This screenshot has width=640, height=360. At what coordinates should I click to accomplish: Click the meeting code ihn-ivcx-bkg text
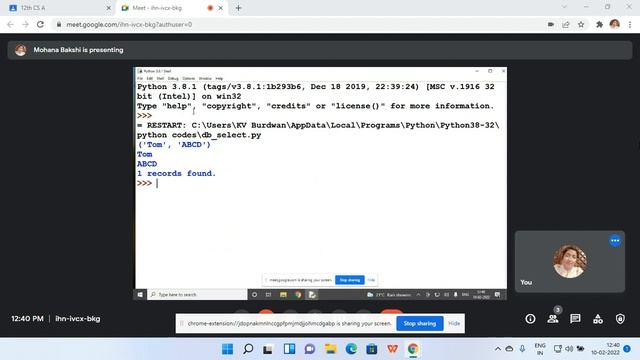pos(78,319)
